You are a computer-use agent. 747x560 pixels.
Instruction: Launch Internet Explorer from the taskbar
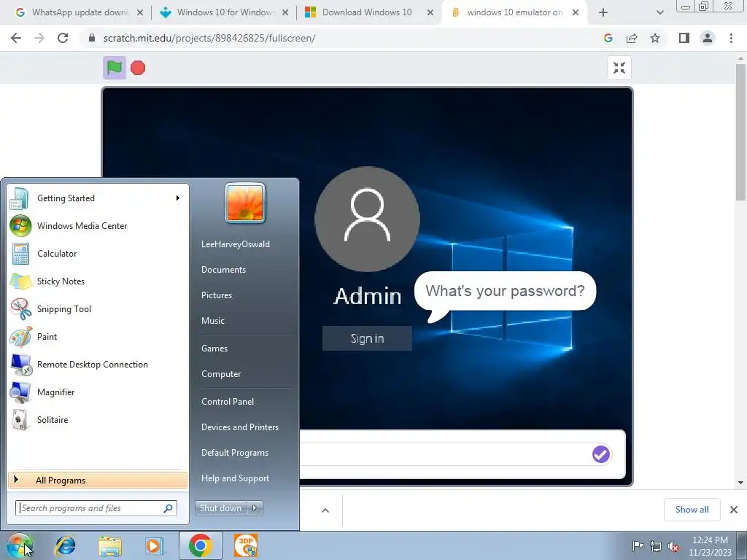[65, 545]
